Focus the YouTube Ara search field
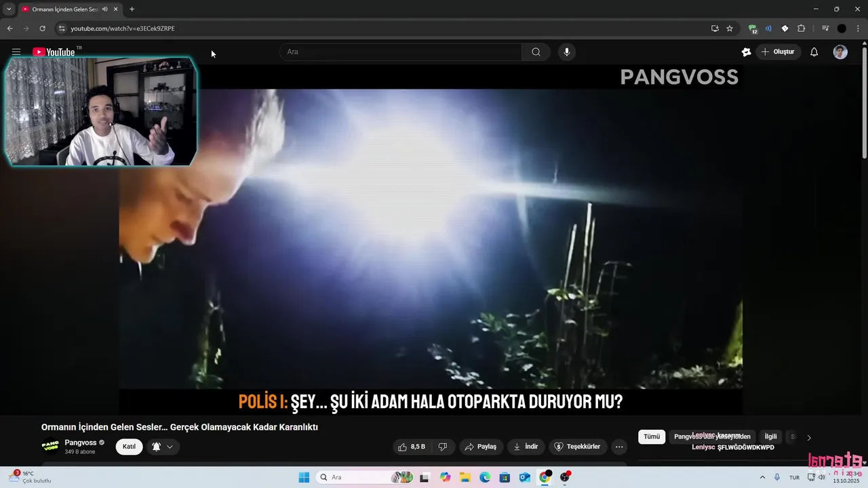 click(400, 52)
